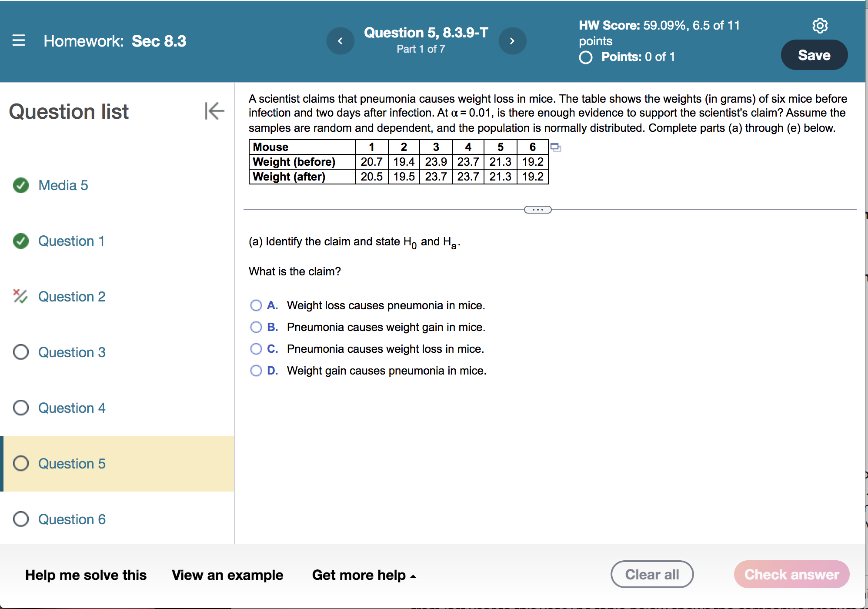
Task: Select answer choice A about weight loss causing pneumonia
Action: pos(256,305)
